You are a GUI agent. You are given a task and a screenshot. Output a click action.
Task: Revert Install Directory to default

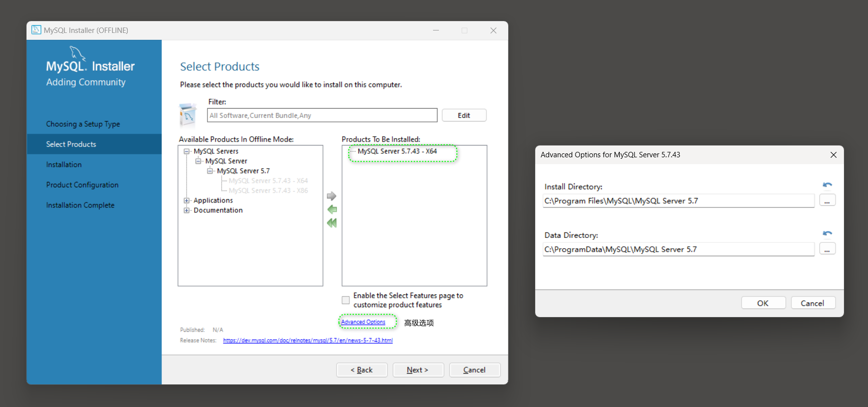point(827,185)
